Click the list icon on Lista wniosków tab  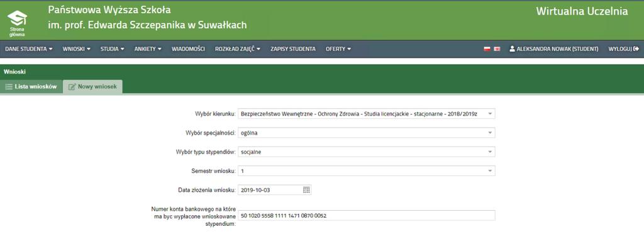click(x=9, y=87)
